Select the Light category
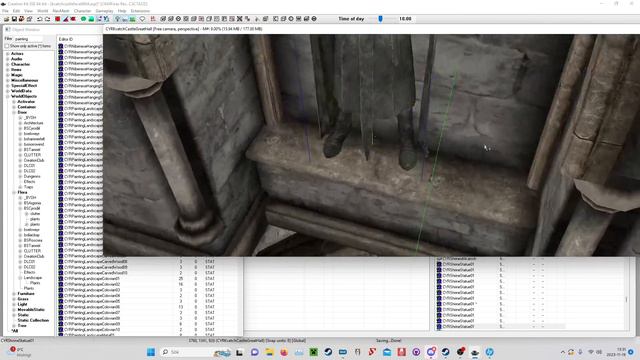Viewport: 640px width, 360px height. [x=22, y=304]
